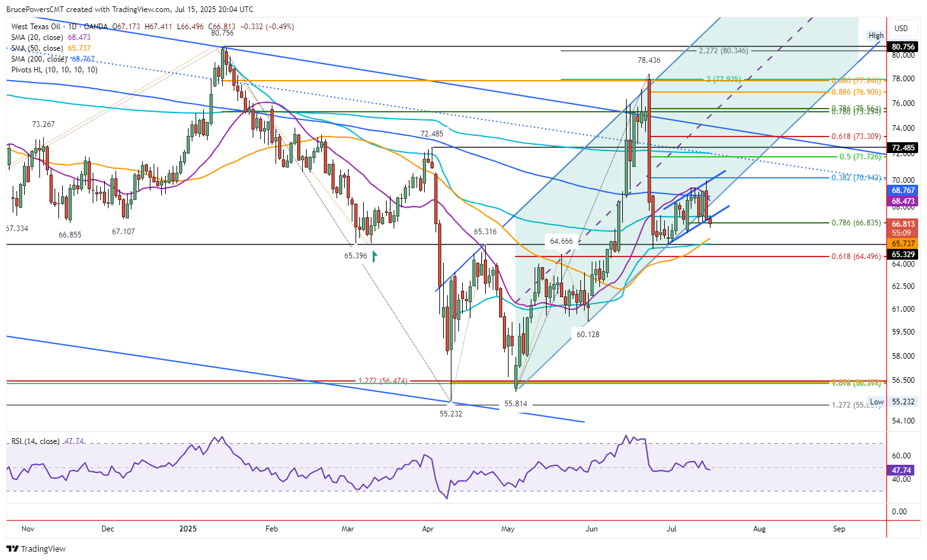Click the 60.00 RSI scale label
This screenshot has width=927, height=560.
point(902,455)
